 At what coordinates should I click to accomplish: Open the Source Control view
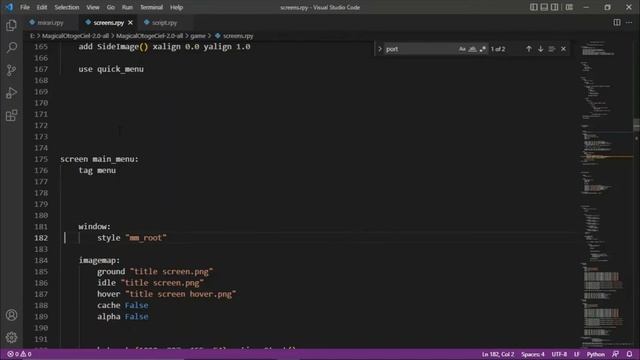coord(11,70)
